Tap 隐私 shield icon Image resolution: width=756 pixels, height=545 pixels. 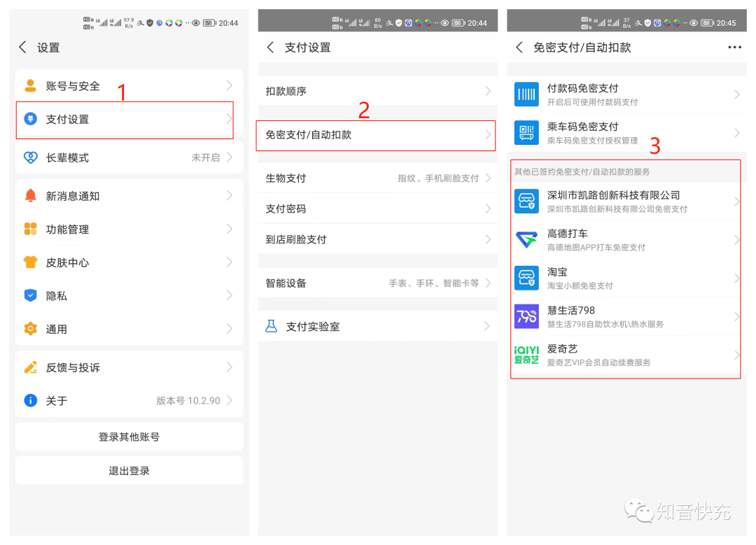point(30,295)
